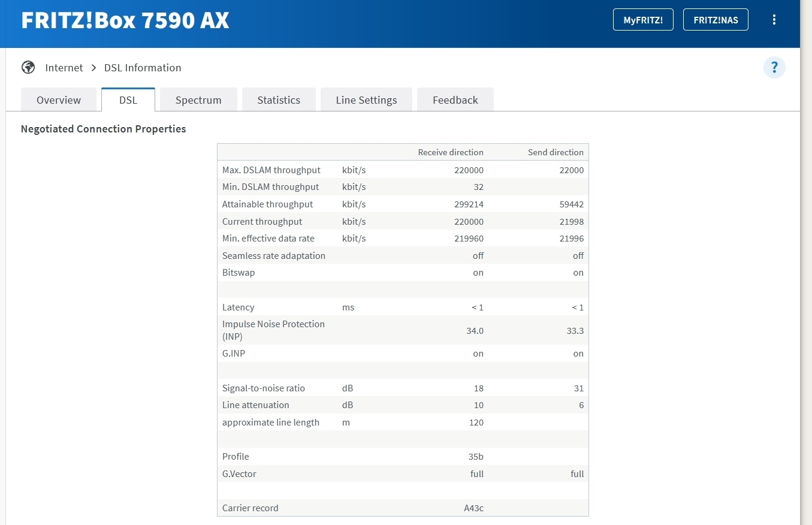Click the Negotiated Connection Properties heading

(103, 129)
